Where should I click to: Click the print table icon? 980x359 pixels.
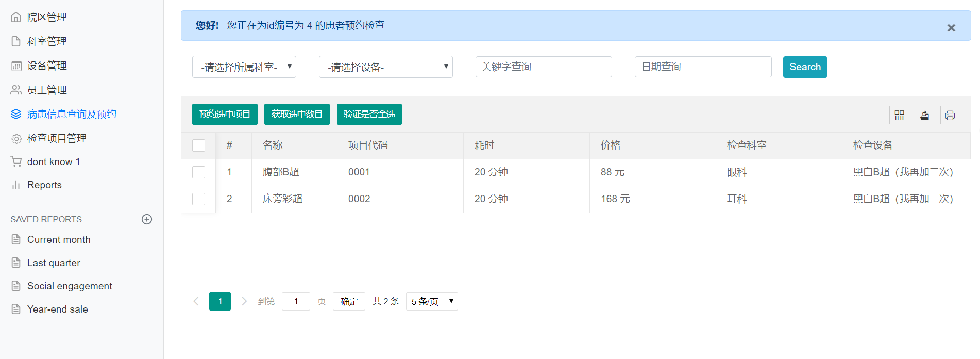(x=950, y=115)
